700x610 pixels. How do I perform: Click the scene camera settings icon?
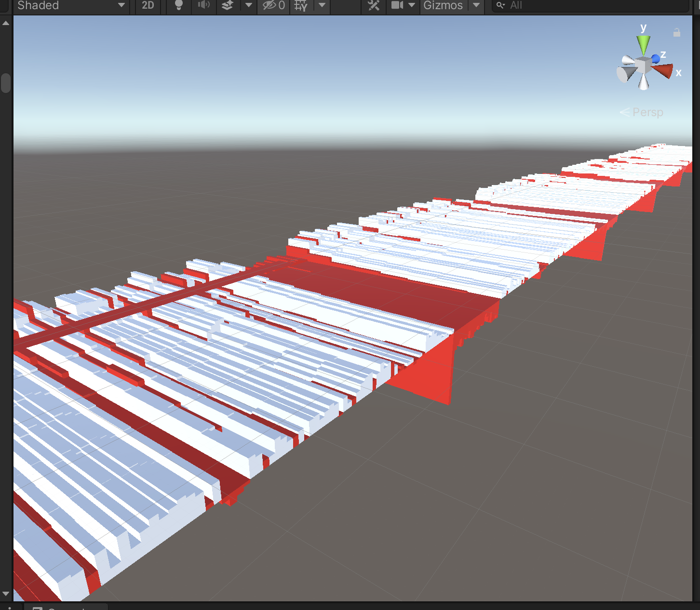tap(397, 5)
